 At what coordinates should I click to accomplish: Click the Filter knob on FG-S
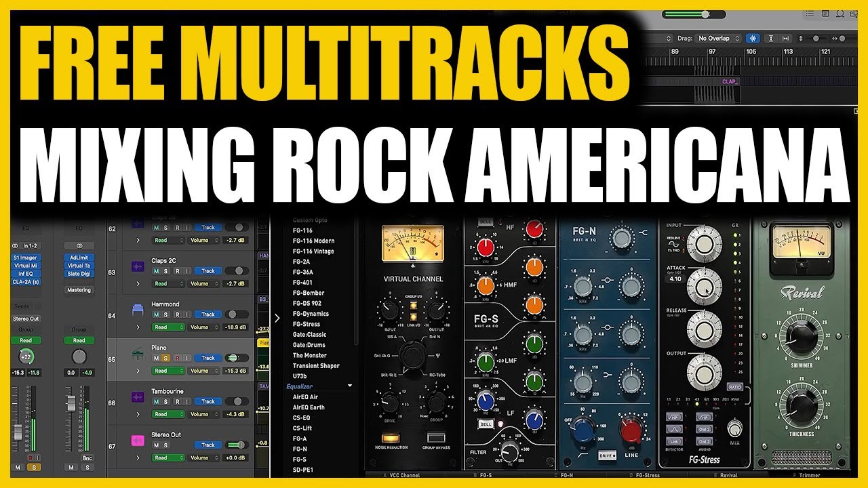pos(509,452)
